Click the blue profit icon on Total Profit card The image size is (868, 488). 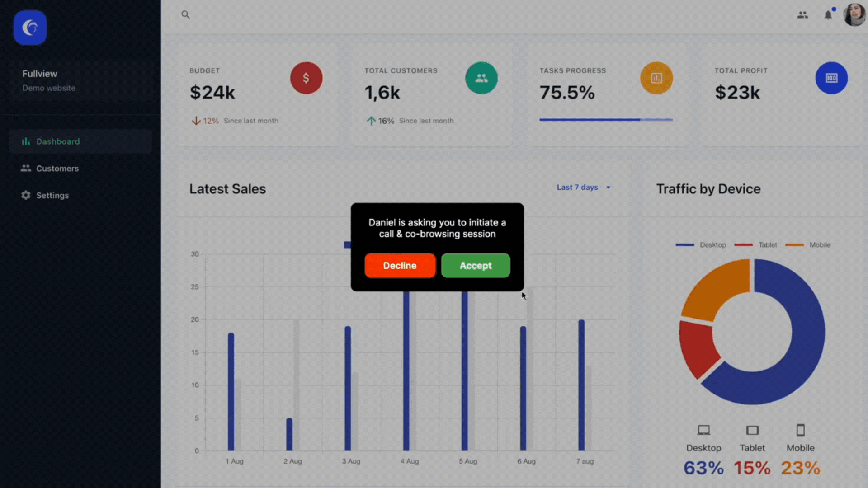pos(831,78)
